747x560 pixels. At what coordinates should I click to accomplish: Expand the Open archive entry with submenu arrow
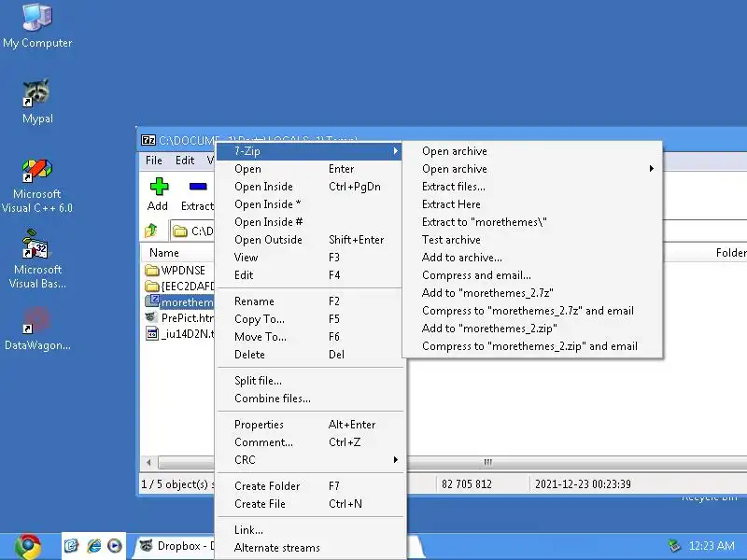pyautogui.click(x=532, y=169)
